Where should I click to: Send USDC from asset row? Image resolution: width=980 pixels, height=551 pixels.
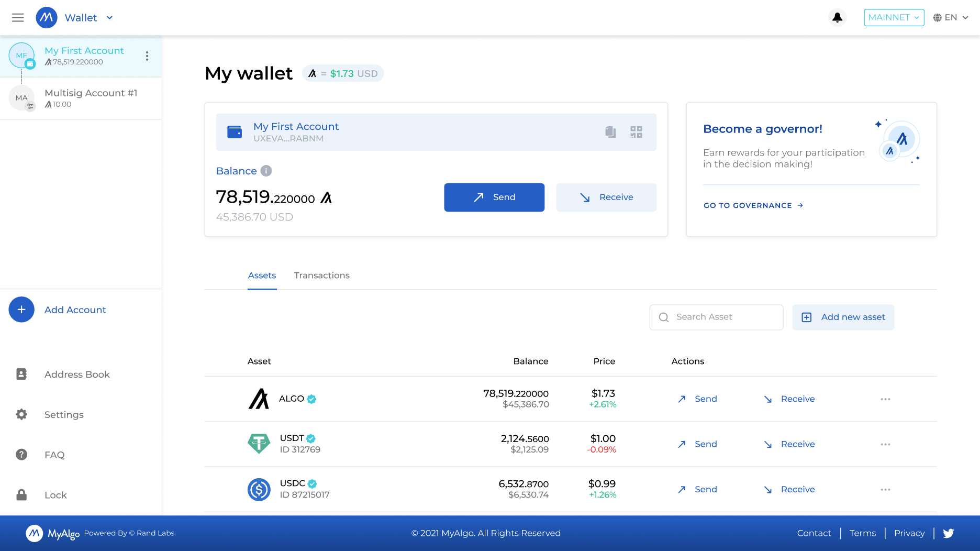point(697,489)
